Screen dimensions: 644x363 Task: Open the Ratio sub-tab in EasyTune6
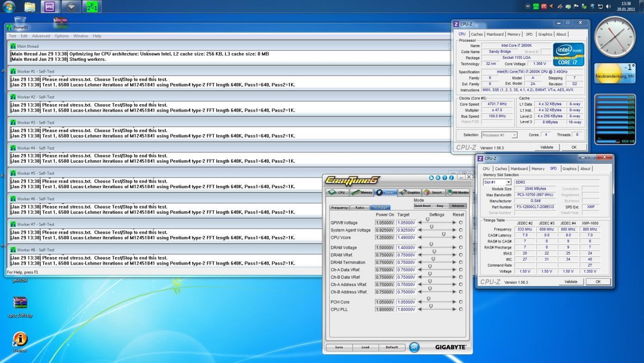pos(360,208)
